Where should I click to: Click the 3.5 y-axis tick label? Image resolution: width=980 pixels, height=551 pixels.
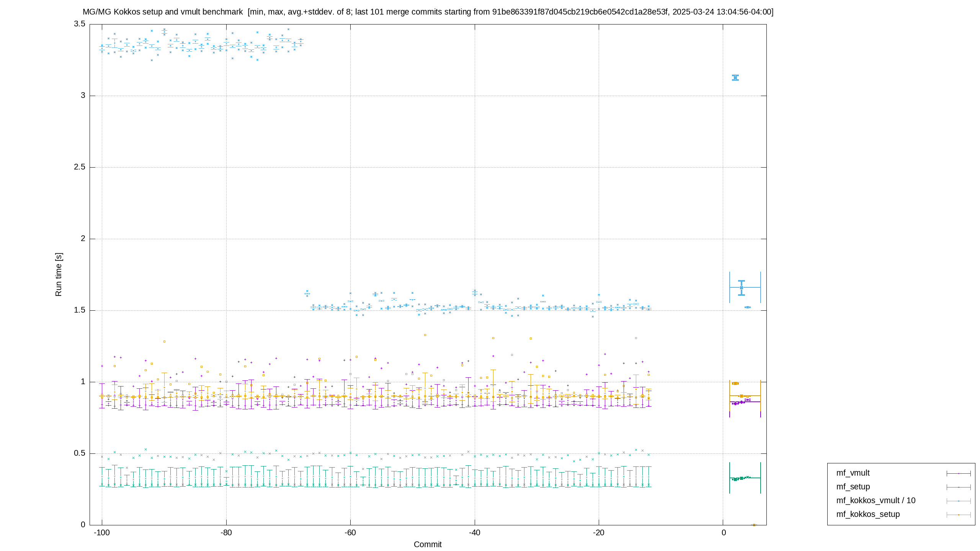point(79,24)
